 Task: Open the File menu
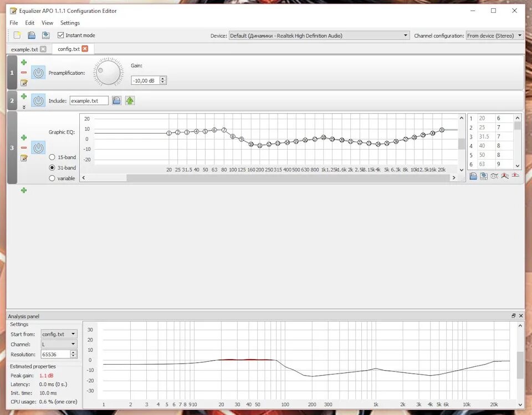pyautogui.click(x=14, y=23)
